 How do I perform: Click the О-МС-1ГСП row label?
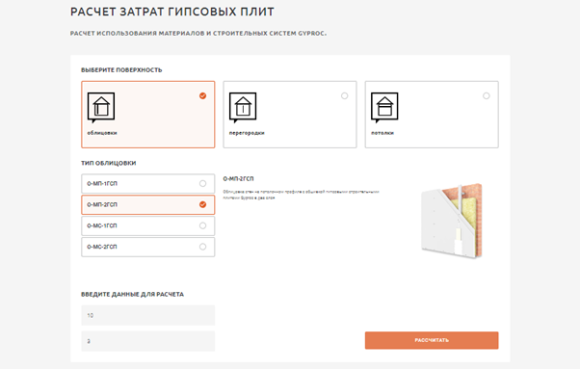point(102,226)
